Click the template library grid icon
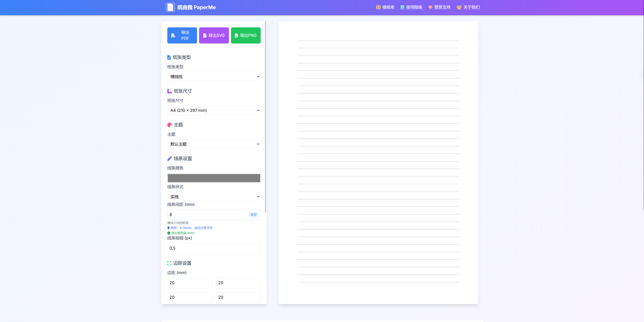The image size is (644, 322). point(378,7)
